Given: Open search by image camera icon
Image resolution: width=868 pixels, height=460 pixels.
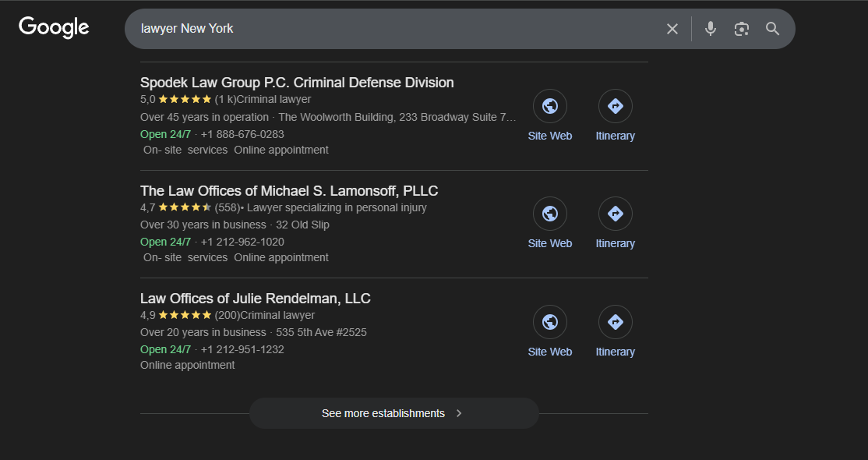Looking at the screenshot, I should point(741,29).
